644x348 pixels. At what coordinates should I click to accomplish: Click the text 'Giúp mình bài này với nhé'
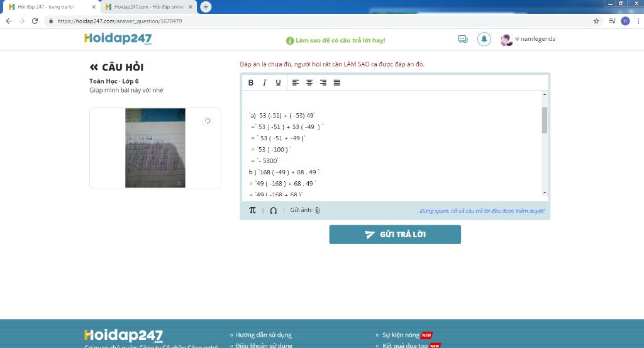coord(126,90)
